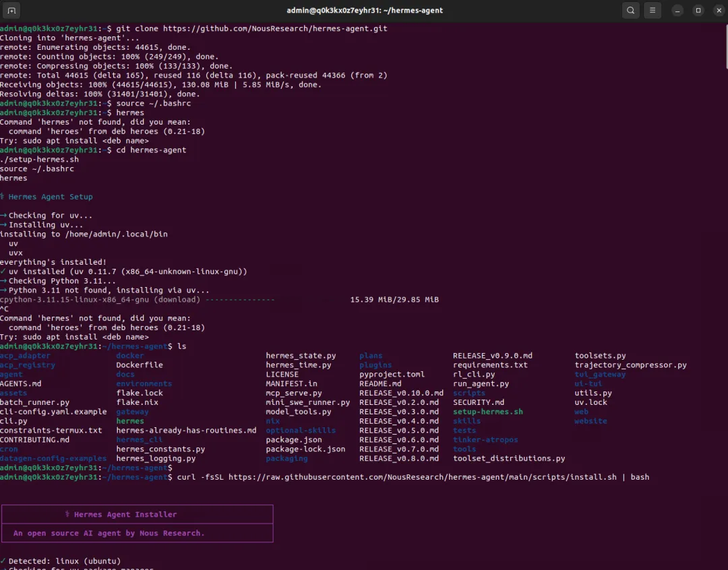Image resolution: width=728 pixels, height=570 pixels.
Task: Minimize the terminal window
Action: [677, 10]
